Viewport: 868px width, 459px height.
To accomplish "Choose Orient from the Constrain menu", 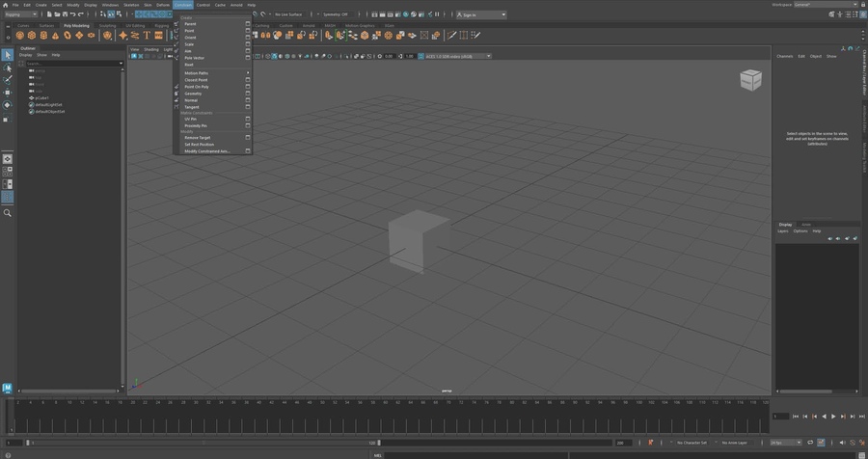I will (190, 38).
